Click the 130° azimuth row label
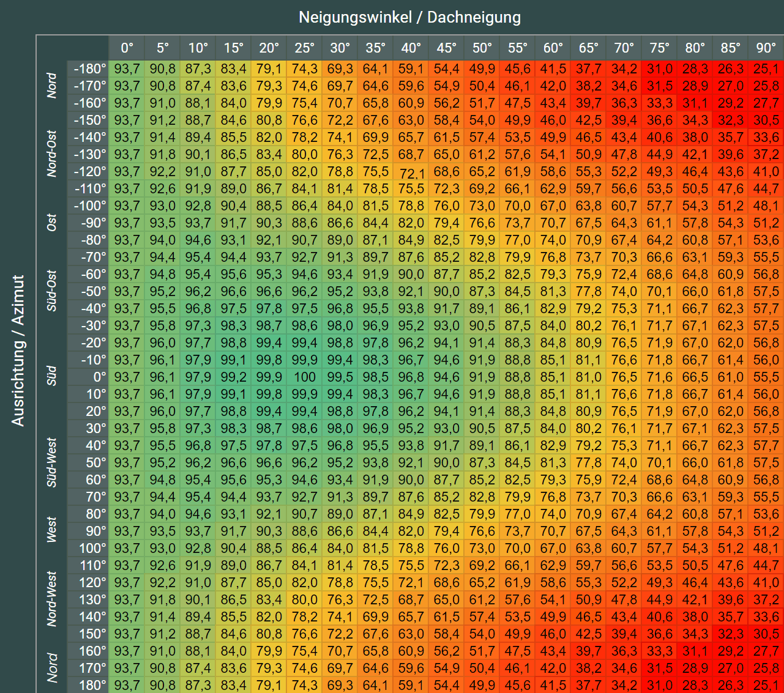784x693 pixels. point(88,600)
